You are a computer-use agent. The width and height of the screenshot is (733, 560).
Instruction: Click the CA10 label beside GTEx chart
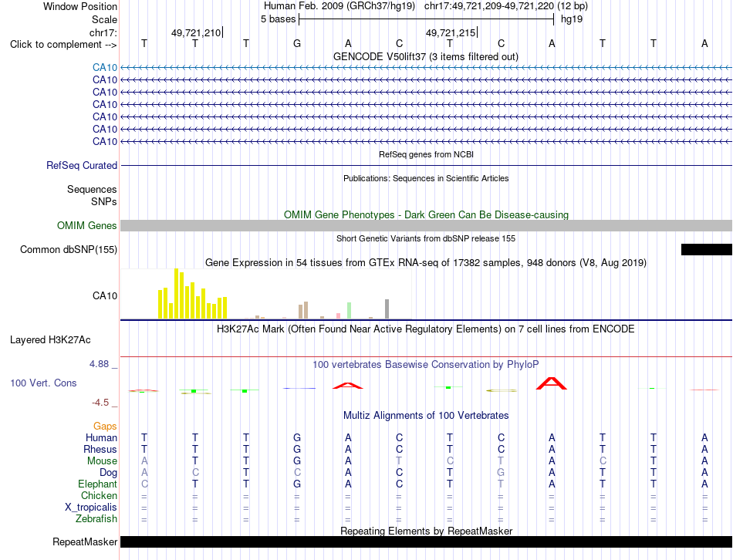point(105,296)
